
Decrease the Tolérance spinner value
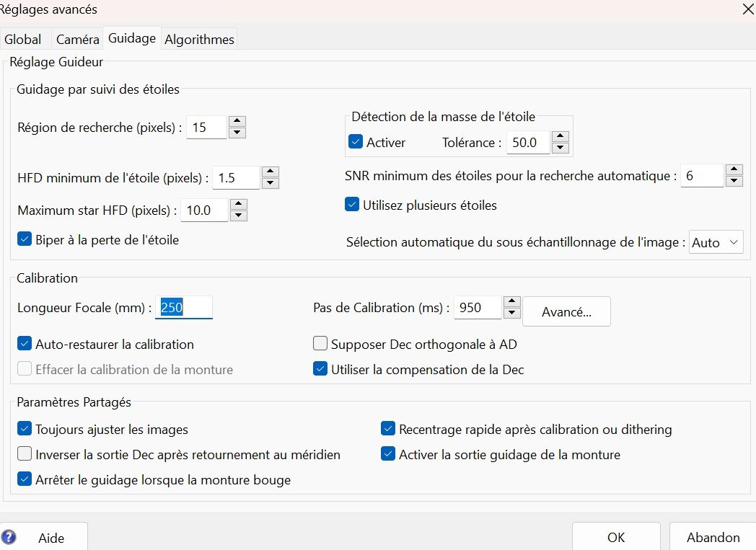pyautogui.click(x=561, y=148)
